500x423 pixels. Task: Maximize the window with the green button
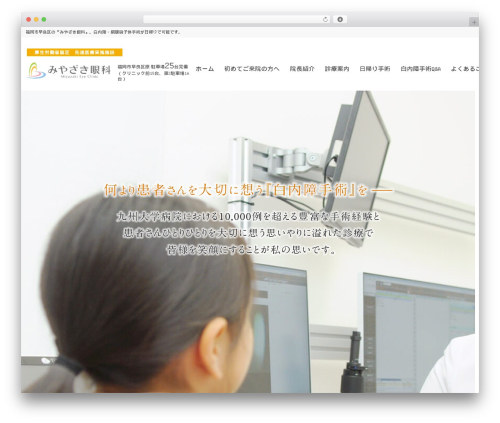(44, 20)
